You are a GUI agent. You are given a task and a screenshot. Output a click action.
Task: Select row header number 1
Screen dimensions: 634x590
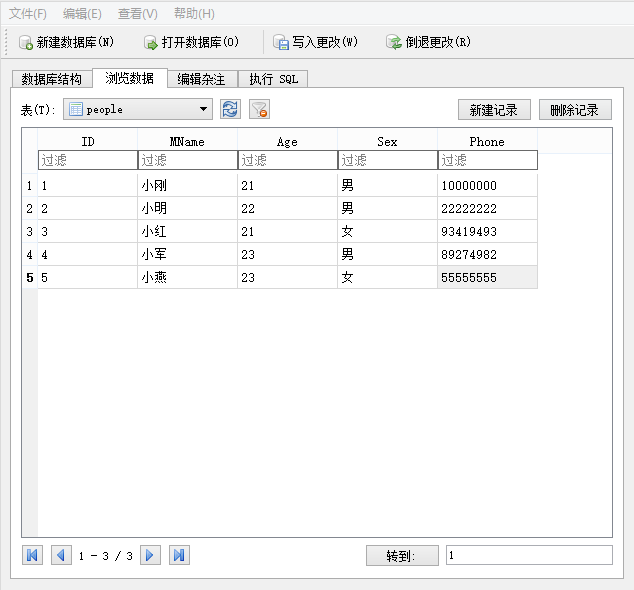click(x=30, y=186)
